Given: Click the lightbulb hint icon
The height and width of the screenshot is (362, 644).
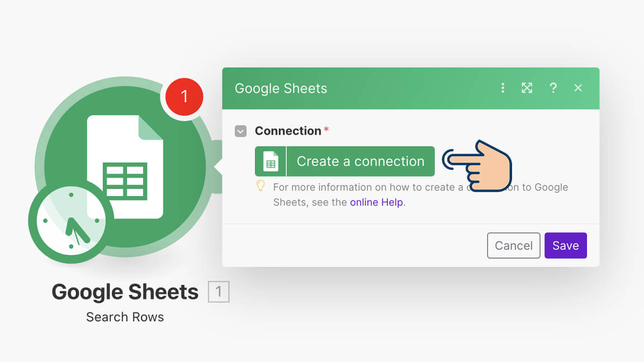Looking at the screenshot, I should tap(261, 185).
